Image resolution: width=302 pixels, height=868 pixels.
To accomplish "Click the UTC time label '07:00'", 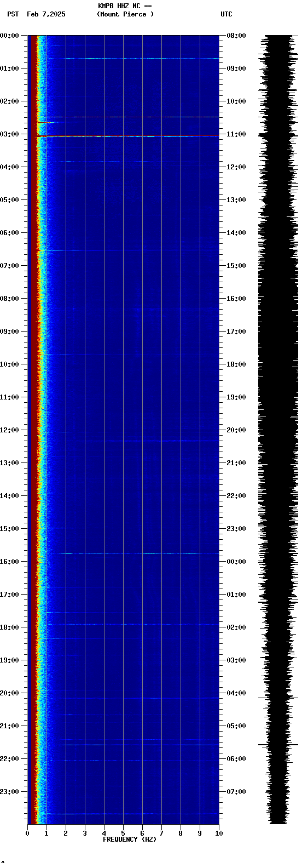I will [x=236, y=792].
